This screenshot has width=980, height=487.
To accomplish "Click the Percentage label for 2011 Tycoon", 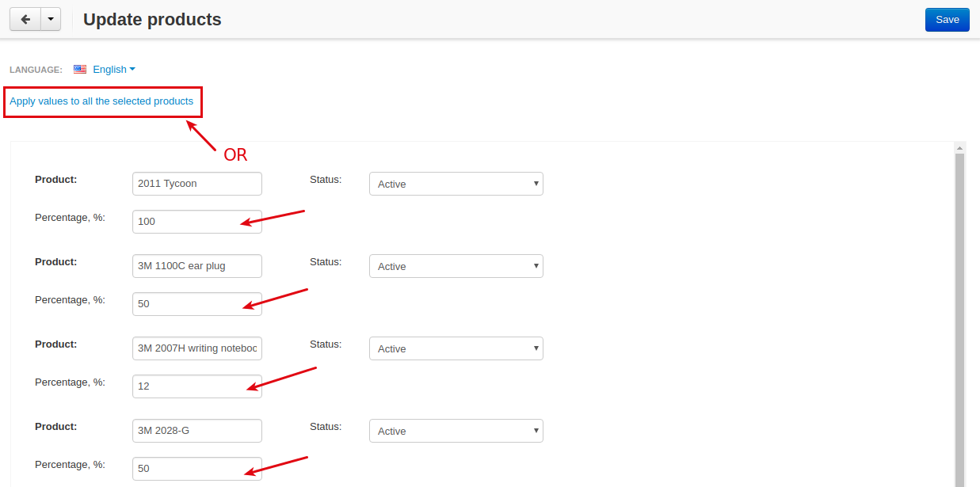I will (71, 218).
